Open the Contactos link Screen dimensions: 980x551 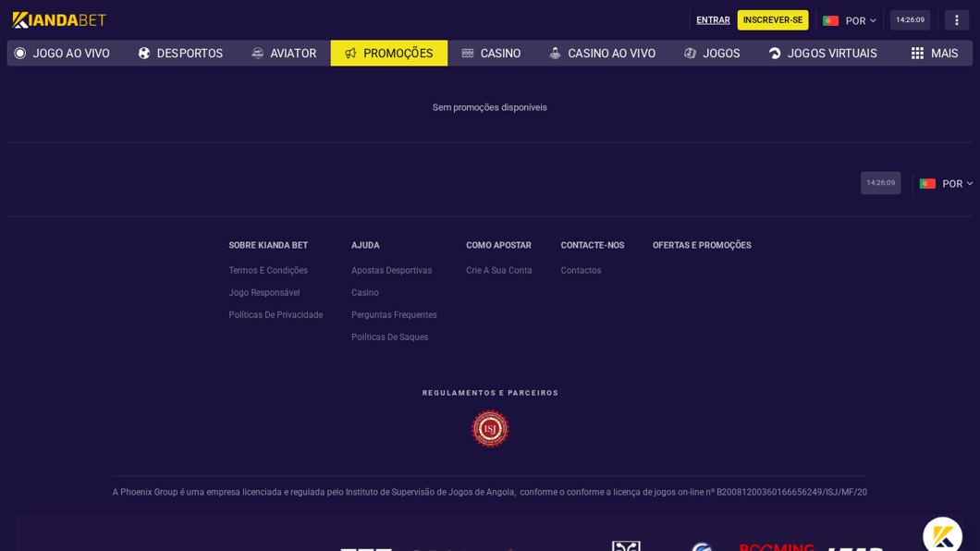581,271
